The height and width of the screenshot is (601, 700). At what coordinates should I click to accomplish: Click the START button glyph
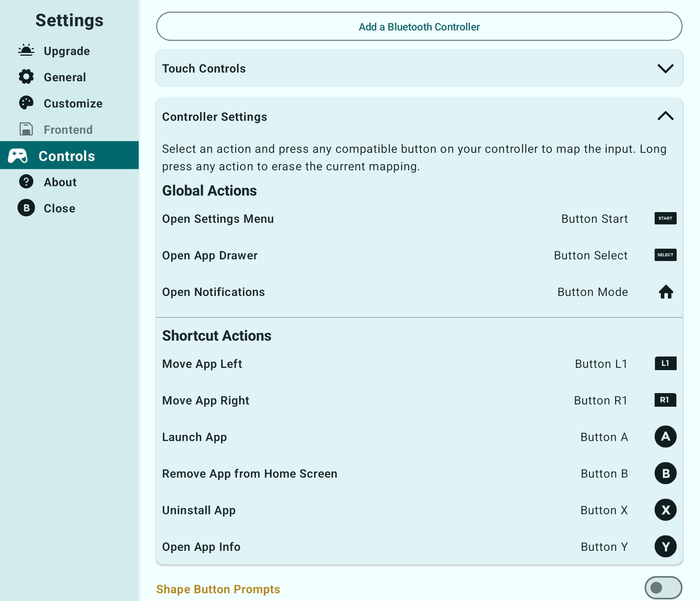tap(665, 219)
